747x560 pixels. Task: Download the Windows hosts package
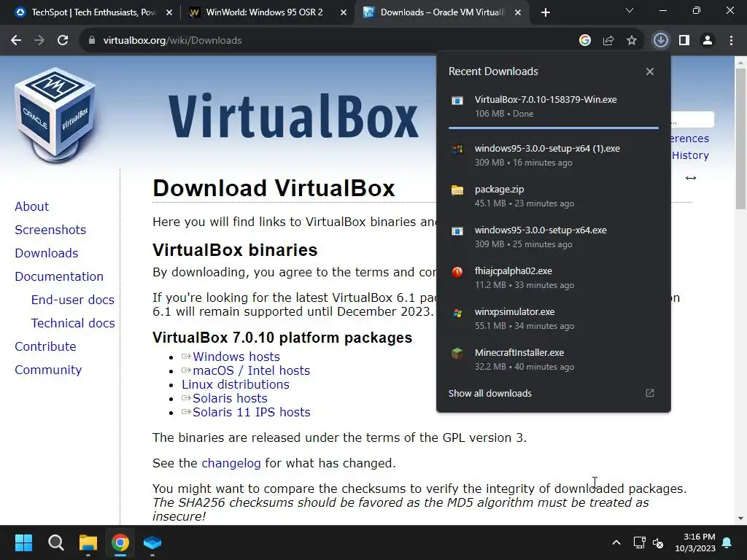pos(236,357)
